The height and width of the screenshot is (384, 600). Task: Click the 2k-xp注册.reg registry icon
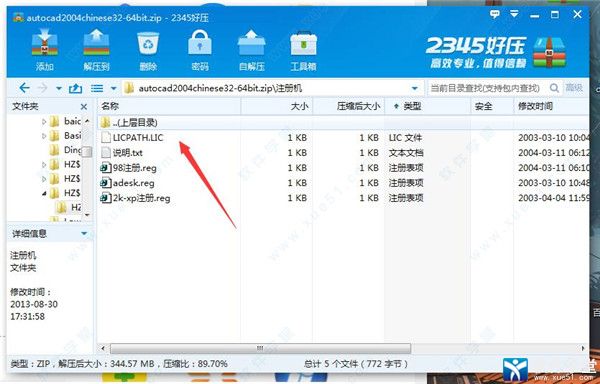(x=105, y=198)
